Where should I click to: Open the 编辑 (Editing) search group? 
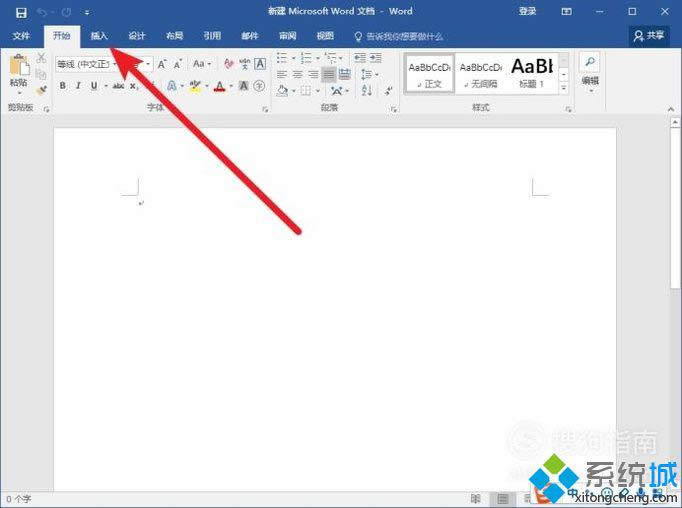pyautogui.click(x=590, y=72)
